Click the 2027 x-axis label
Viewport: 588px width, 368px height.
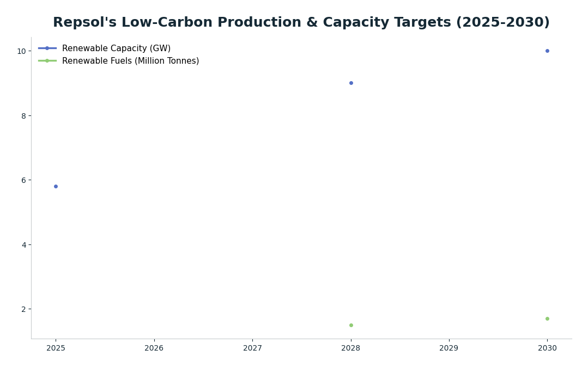252,348
